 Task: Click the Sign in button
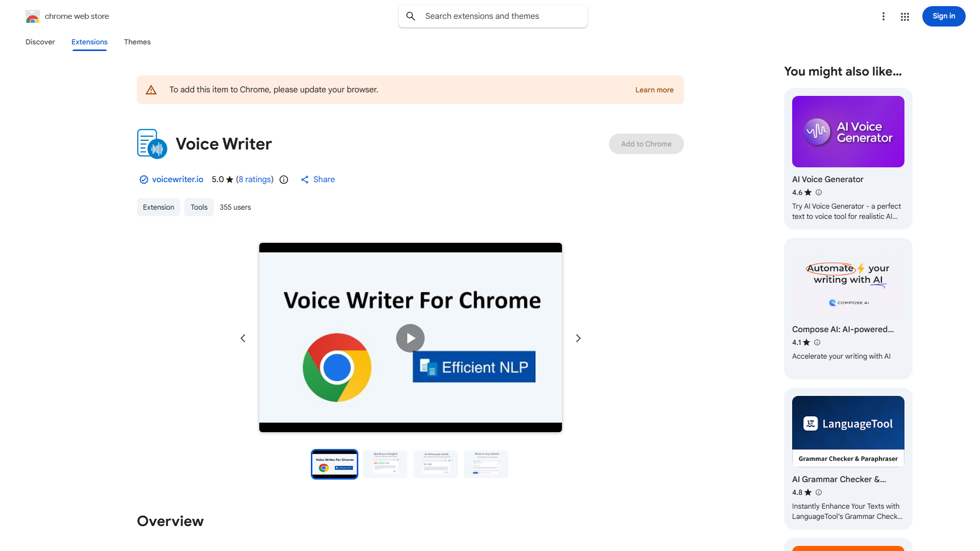click(943, 16)
